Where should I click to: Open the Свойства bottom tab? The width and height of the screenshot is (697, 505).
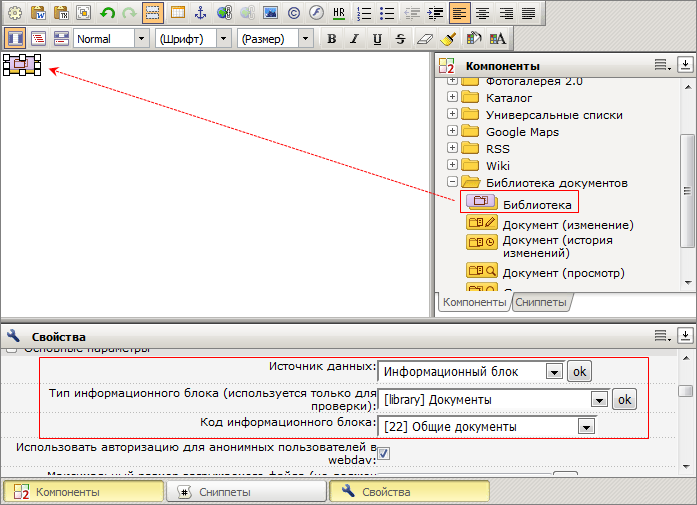(x=409, y=492)
